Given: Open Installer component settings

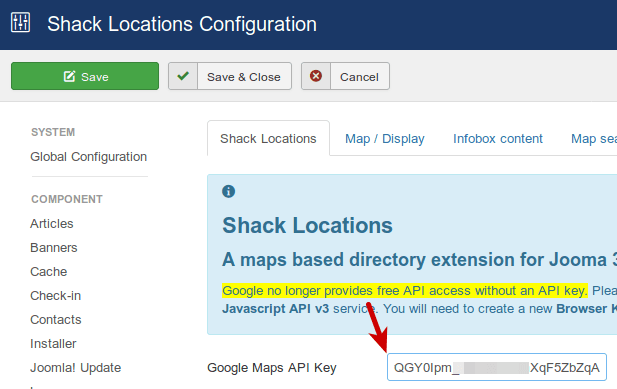Looking at the screenshot, I should [x=53, y=343].
